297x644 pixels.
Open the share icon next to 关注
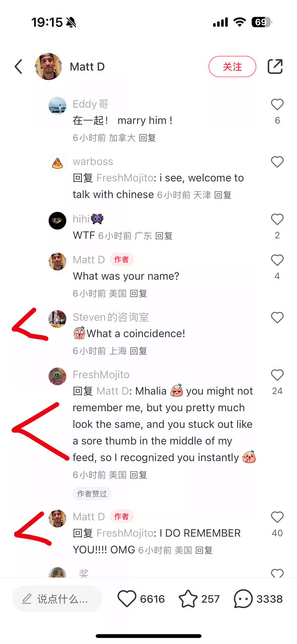click(275, 67)
